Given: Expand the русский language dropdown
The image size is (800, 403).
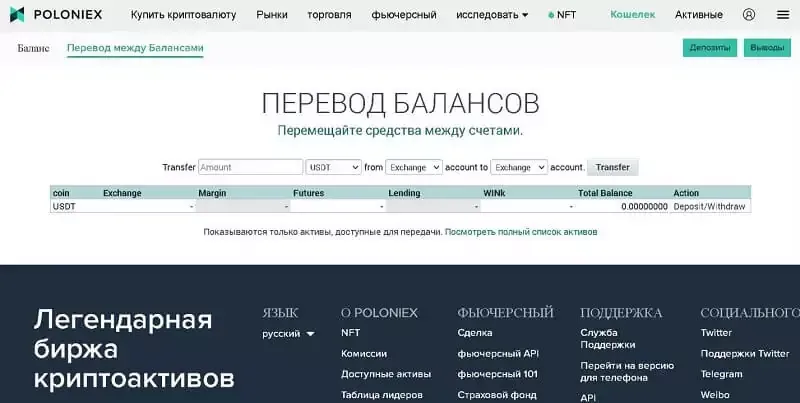Looking at the screenshot, I should click(288, 334).
